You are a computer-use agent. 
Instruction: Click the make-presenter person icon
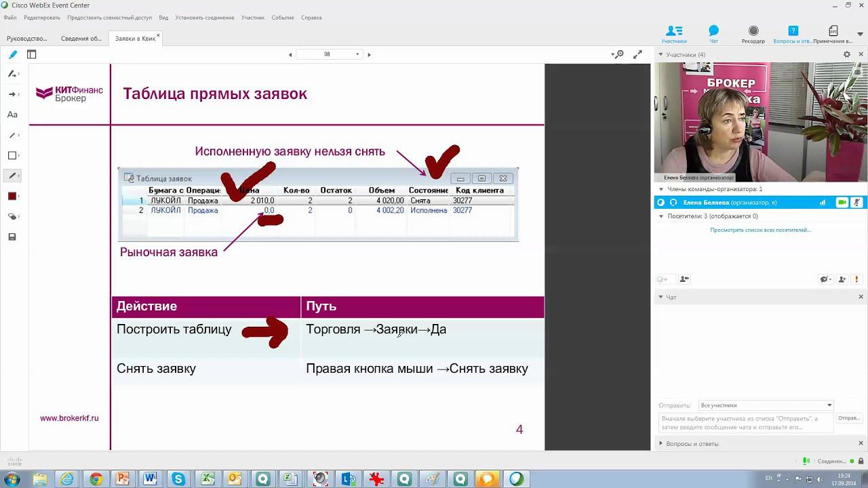[684, 279]
